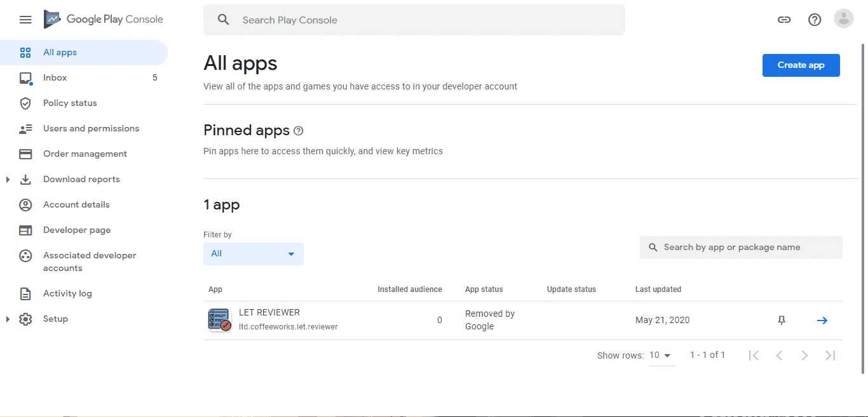Open the Show rows 10 dropdown

[x=661, y=355]
